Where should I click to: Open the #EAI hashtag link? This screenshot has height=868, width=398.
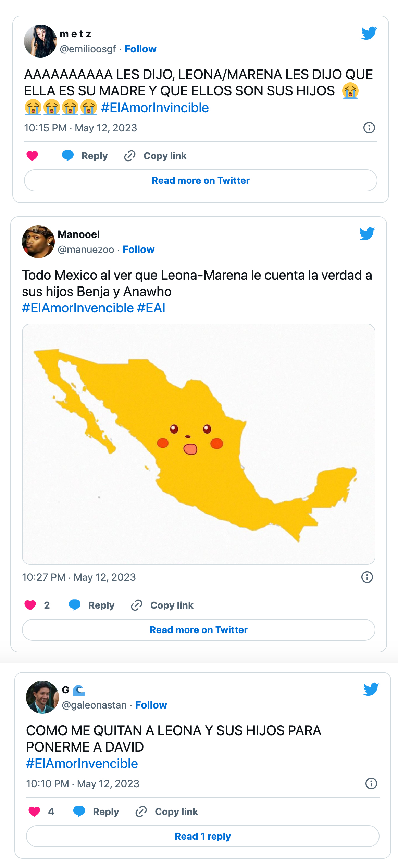[151, 308]
